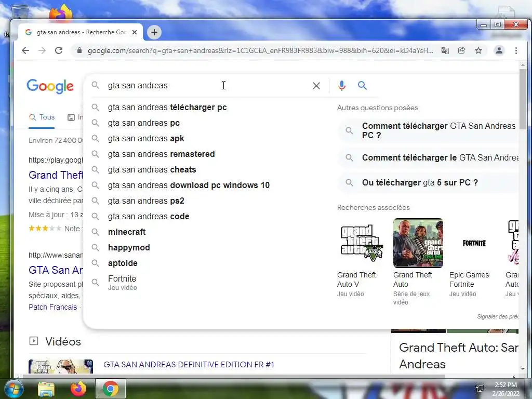Bookmark this page with the star icon

click(x=478, y=50)
